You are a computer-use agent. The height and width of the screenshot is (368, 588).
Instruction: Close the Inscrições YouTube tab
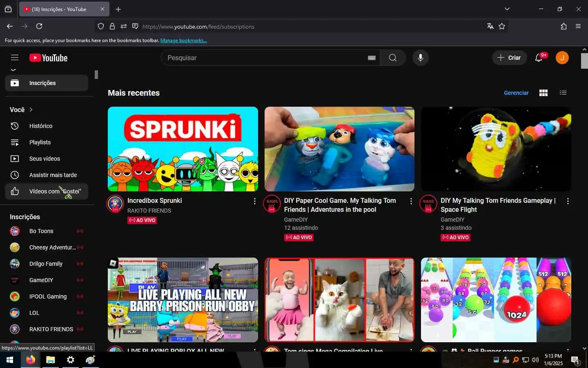point(102,9)
